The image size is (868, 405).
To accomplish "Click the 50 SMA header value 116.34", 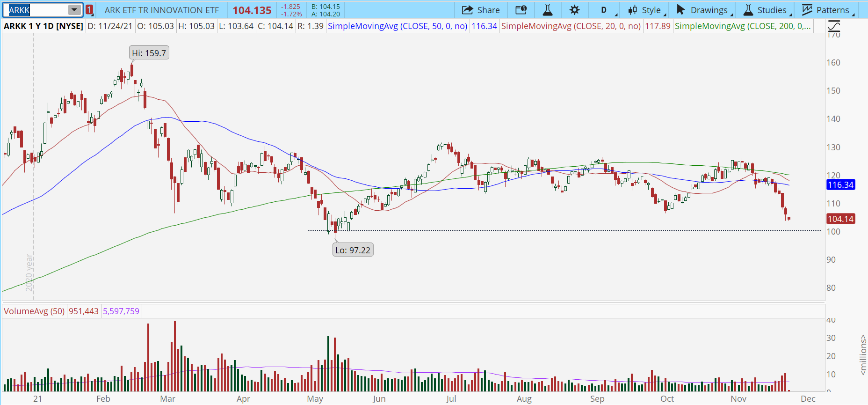I will pyautogui.click(x=484, y=26).
